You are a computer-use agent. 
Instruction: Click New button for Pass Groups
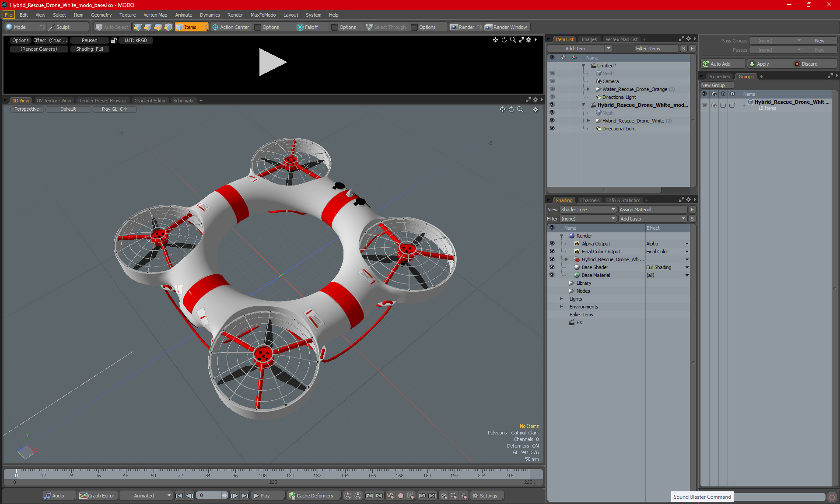tap(819, 41)
